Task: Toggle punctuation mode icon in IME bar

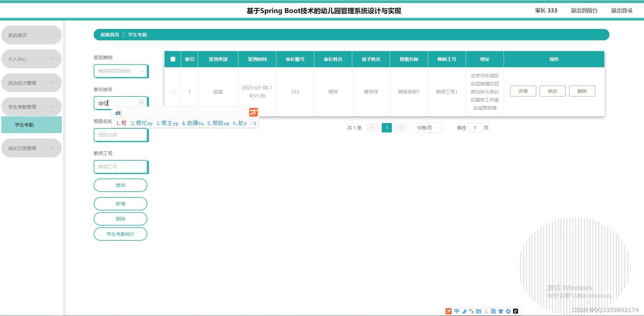Action: (471, 311)
